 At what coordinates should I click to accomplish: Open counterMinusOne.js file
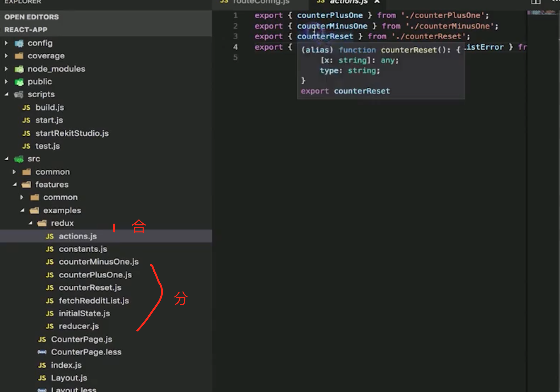[99, 262]
